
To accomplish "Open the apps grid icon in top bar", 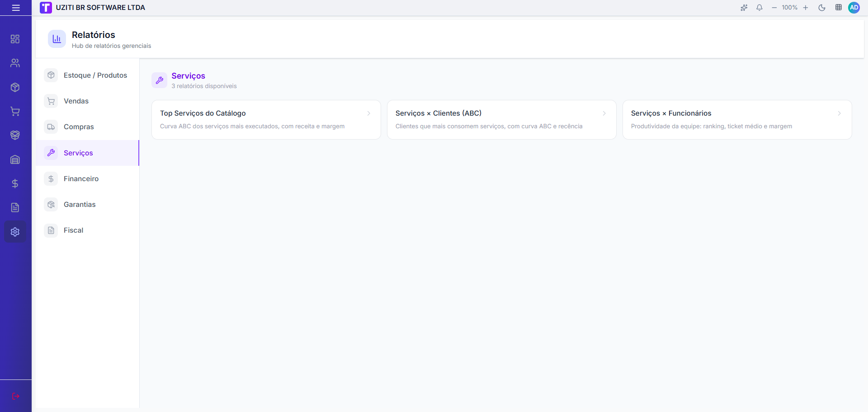I will click(838, 8).
